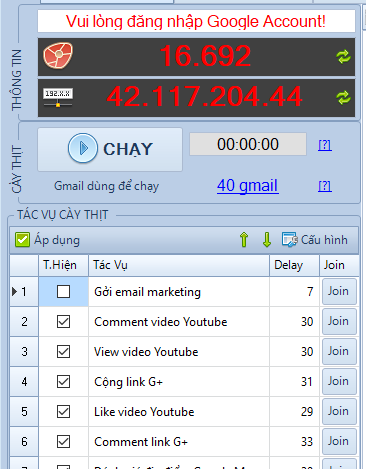This screenshot has width=366, height=469.
Task: Click the Join column header
Action: point(339,265)
